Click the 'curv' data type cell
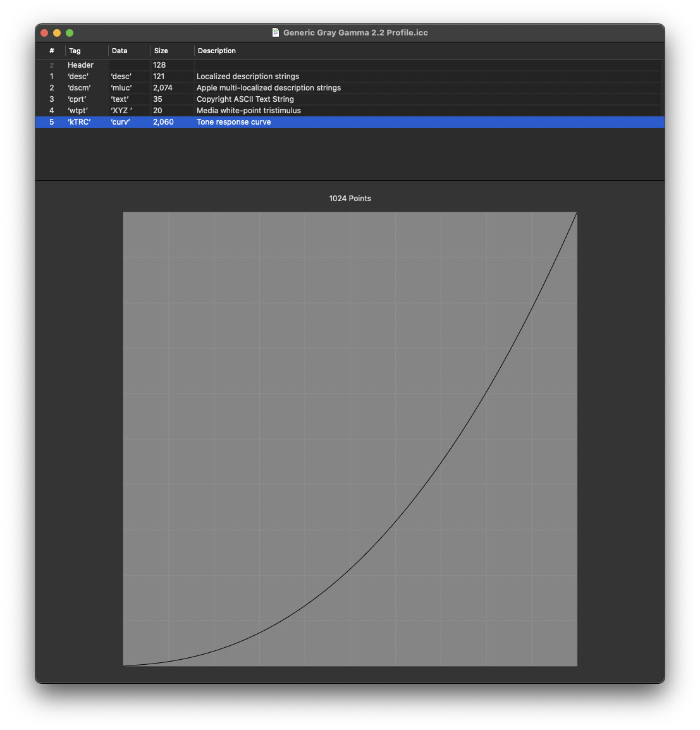The height and width of the screenshot is (730, 700). [120, 122]
